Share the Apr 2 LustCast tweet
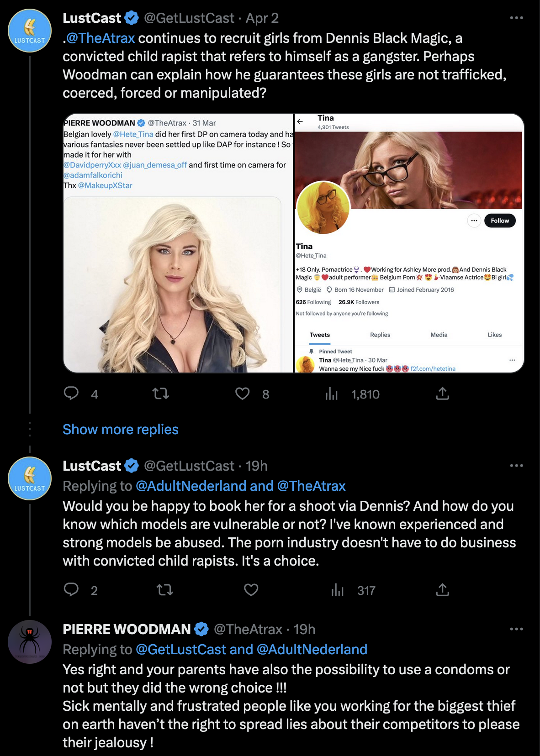The image size is (540, 756). click(442, 394)
